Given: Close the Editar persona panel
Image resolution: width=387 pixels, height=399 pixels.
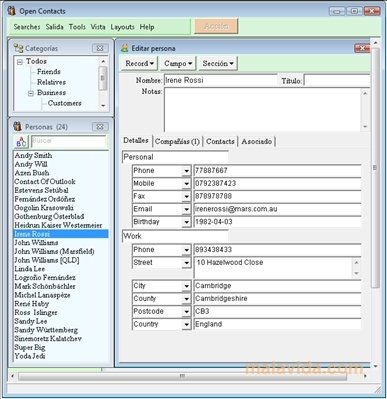Looking at the screenshot, I should 362,48.
